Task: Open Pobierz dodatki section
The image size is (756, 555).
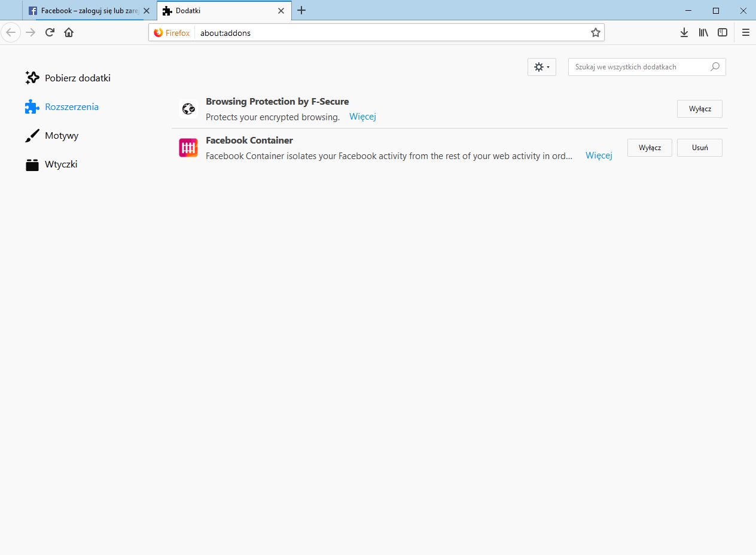Action: (68, 78)
